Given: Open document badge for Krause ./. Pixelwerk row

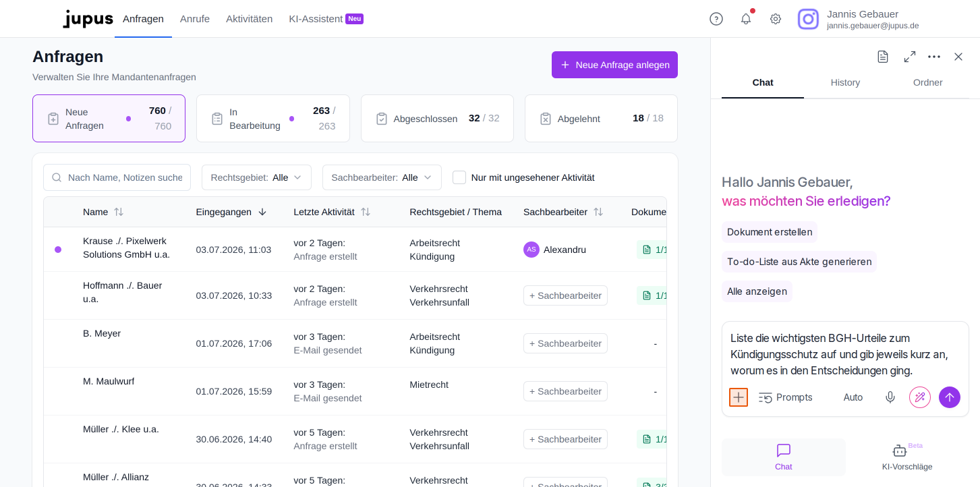Looking at the screenshot, I should (652, 250).
